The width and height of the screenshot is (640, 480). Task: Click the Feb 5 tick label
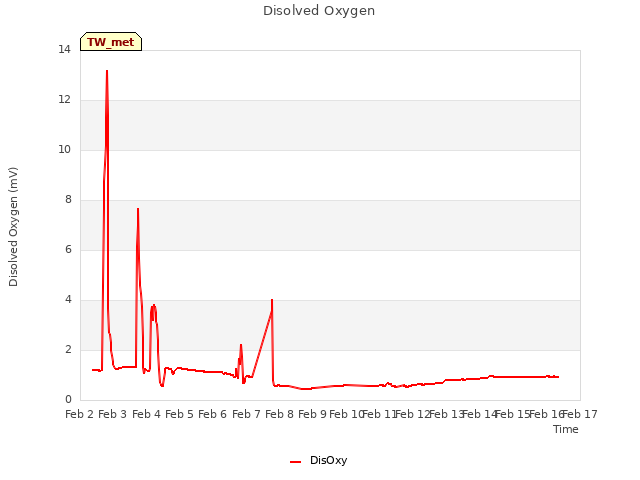pos(179,414)
